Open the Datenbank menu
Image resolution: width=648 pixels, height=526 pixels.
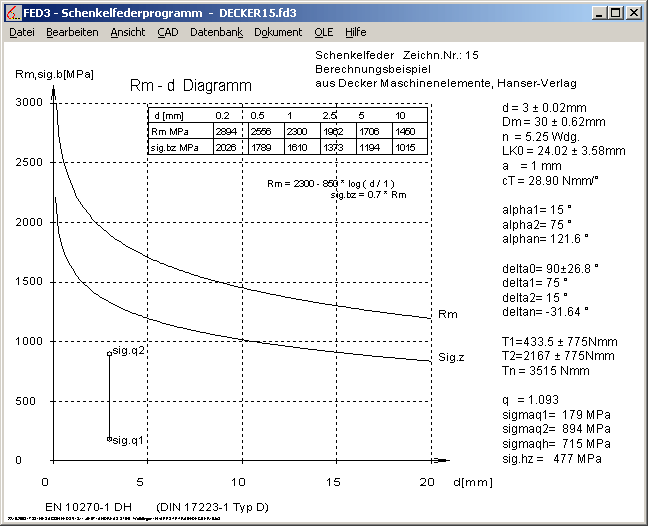pyautogui.click(x=216, y=32)
